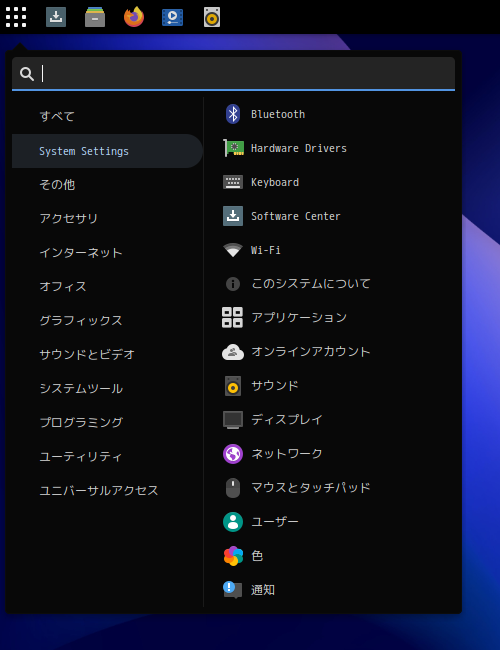Select the オフィス category
This screenshot has height=650, width=500.
coord(107,286)
